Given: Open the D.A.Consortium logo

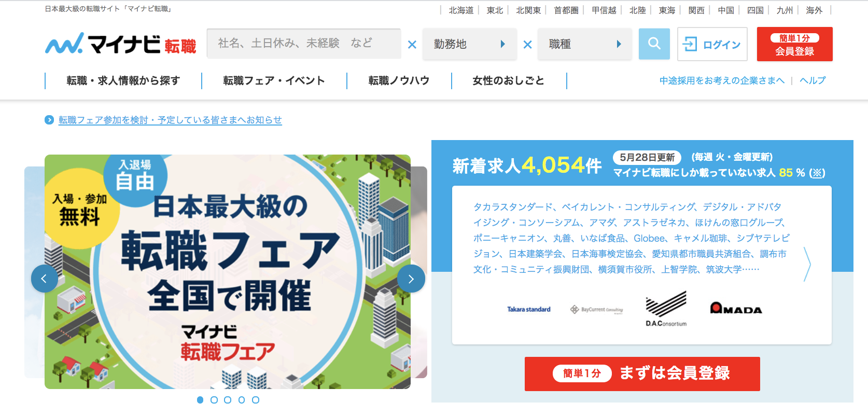Looking at the screenshot, I should 666,309.
